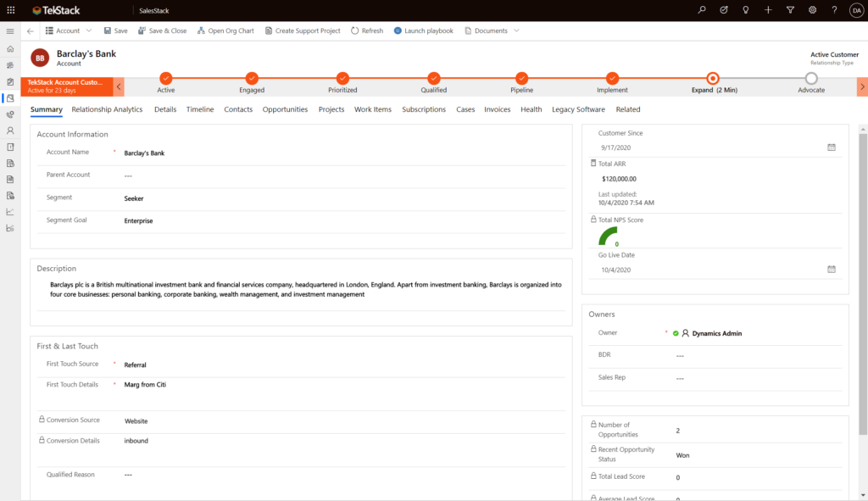
Task: Open Org Chart
Action: coord(225,31)
